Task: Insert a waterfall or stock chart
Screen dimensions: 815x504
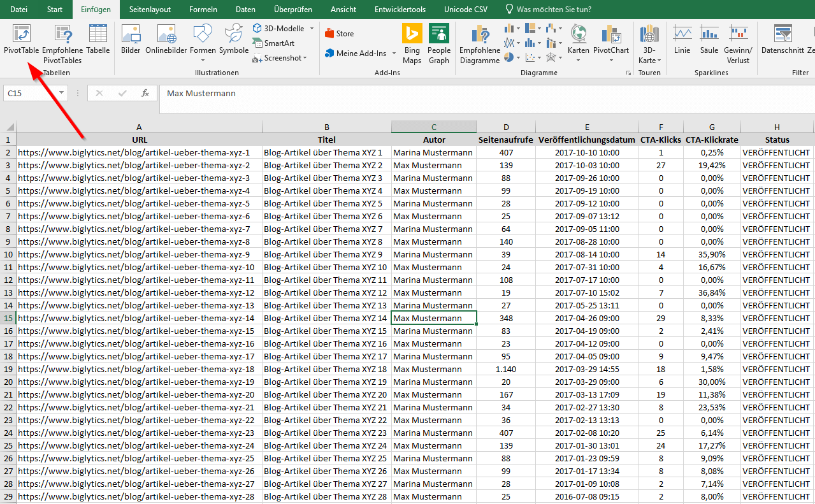Action: pyautogui.click(x=553, y=29)
